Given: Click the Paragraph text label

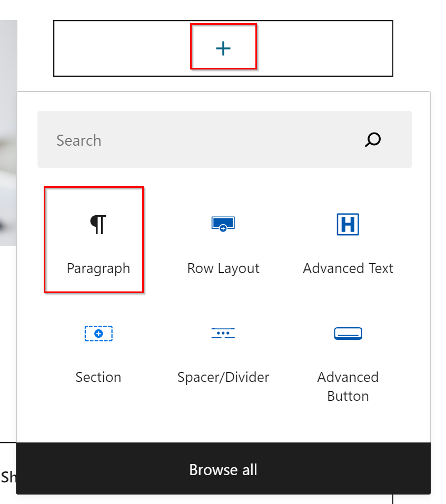Looking at the screenshot, I should coord(98,268).
